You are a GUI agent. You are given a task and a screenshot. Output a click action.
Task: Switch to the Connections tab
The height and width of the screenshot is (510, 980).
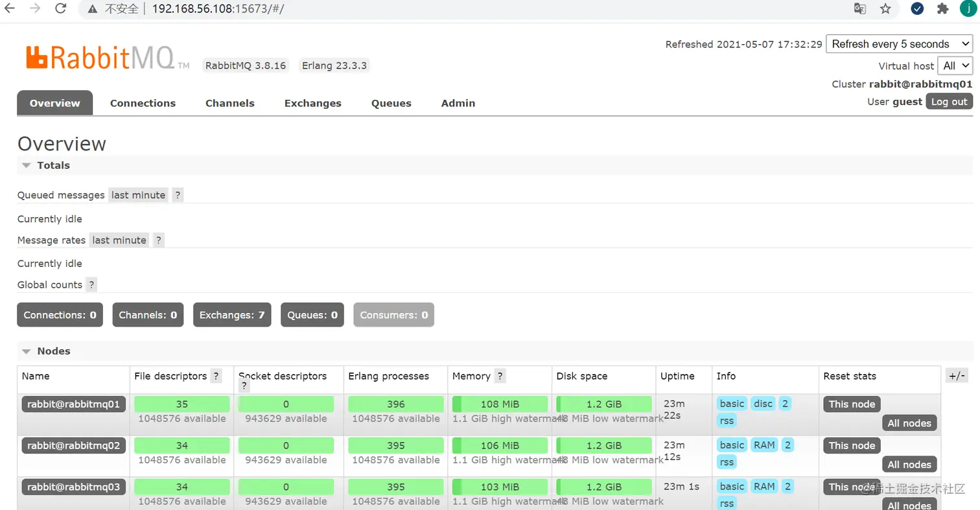(143, 103)
